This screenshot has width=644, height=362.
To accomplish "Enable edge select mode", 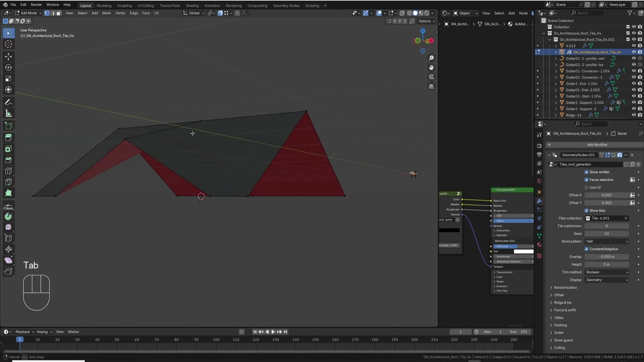I will [x=53, y=13].
